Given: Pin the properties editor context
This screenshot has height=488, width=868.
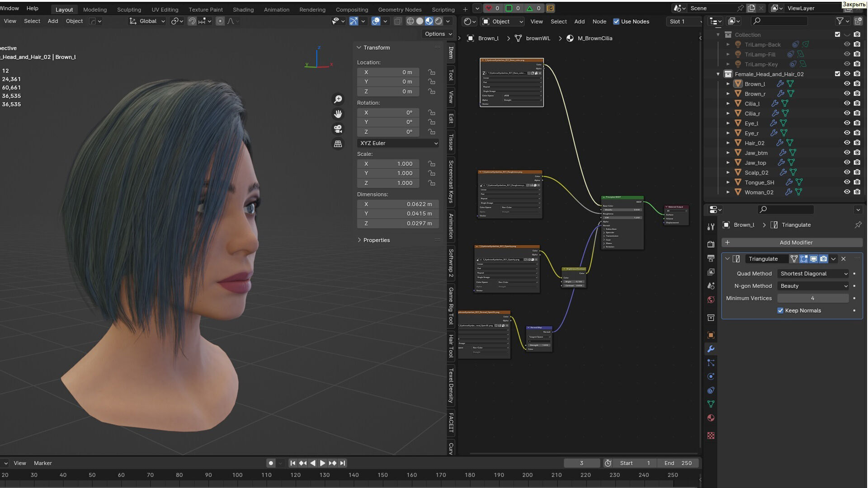Looking at the screenshot, I should click(x=858, y=225).
